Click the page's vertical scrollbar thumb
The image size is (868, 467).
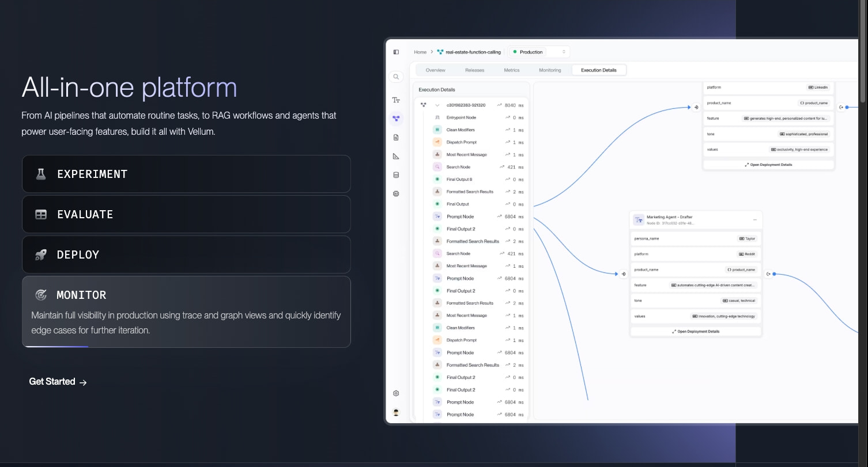point(863,51)
